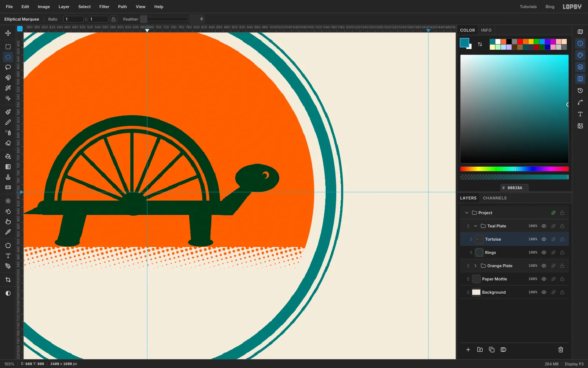Viewport: 588px width, 368px height.
Task: Click the hex color input field
Action: point(514,188)
